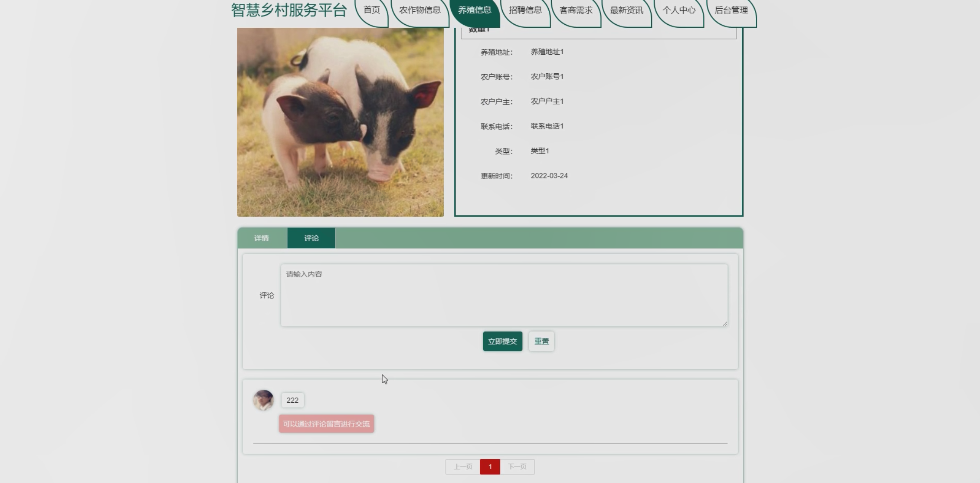The width and height of the screenshot is (980, 483).
Task: Click the 智慧乡村服务平台 site title
Action: [x=289, y=10]
